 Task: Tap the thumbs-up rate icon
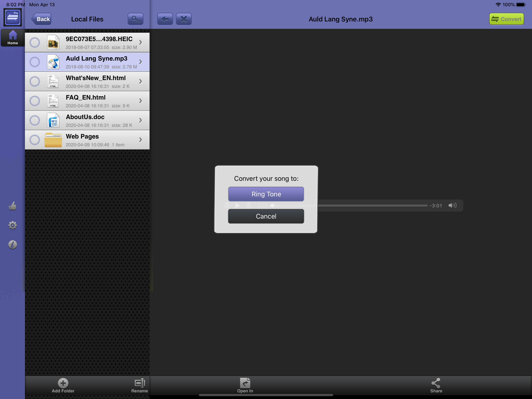(12, 206)
